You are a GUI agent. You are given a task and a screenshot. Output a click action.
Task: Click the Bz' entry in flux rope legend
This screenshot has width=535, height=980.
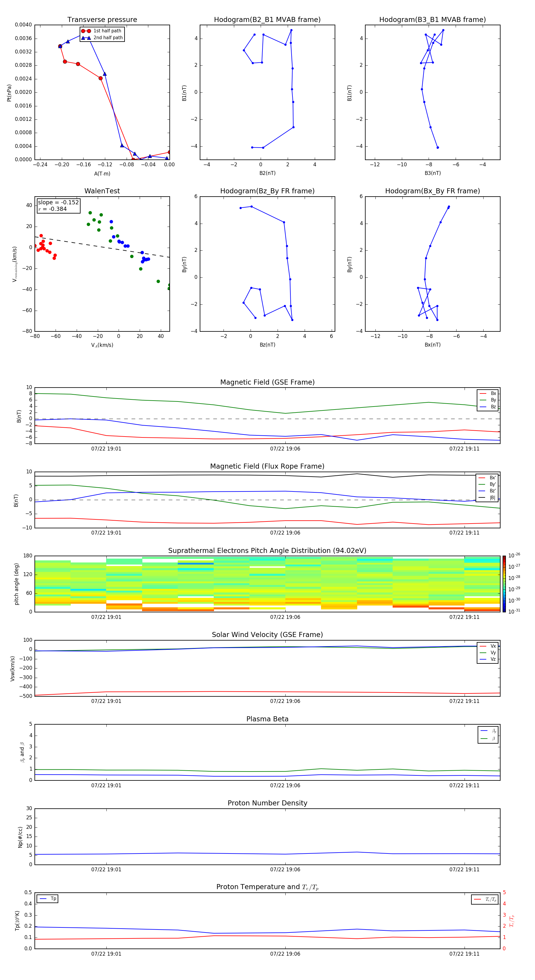(x=487, y=491)
